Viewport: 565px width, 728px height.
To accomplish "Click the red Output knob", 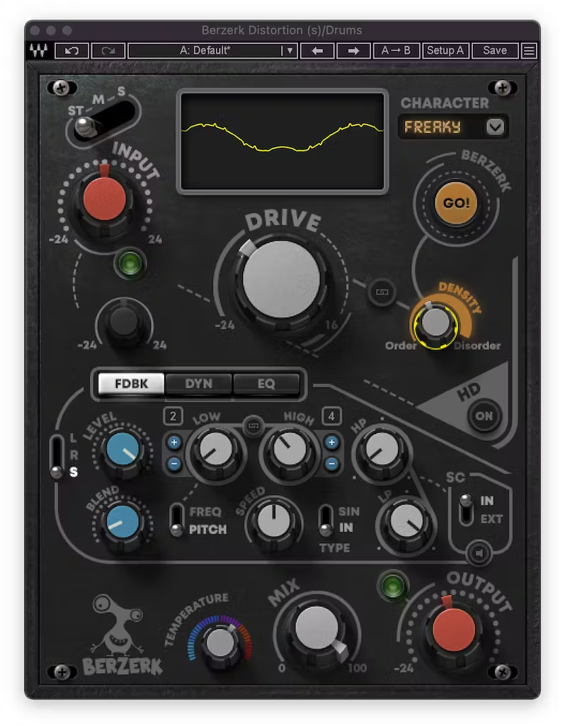I will click(454, 629).
